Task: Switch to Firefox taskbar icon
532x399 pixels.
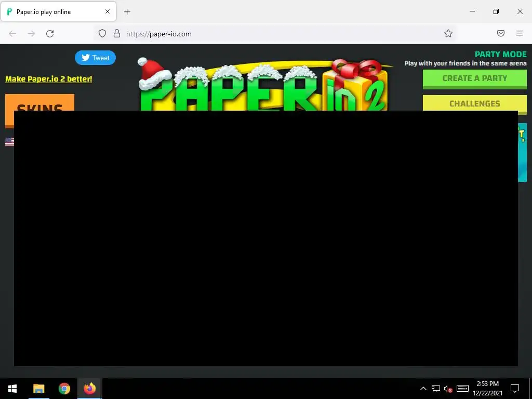Action: [90, 389]
